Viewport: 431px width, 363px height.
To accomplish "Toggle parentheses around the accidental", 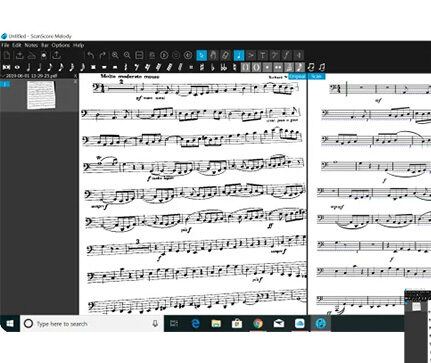I will pyautogui.click(x=256, y=67).
